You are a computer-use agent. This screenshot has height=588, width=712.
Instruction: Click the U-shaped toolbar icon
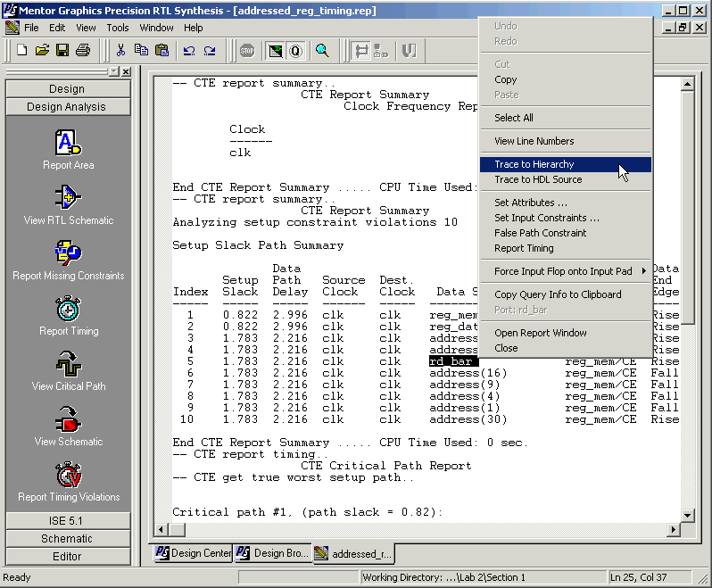410,50
